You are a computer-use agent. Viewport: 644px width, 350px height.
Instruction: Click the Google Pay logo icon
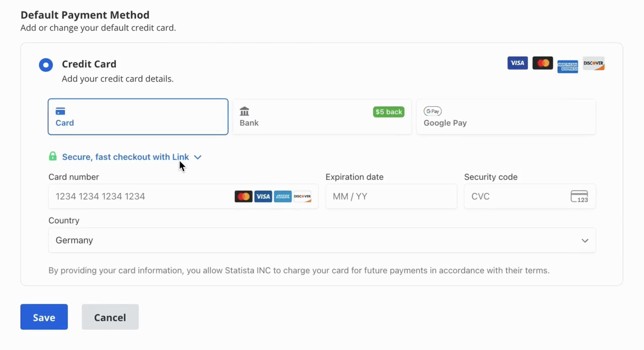[432, 111]
